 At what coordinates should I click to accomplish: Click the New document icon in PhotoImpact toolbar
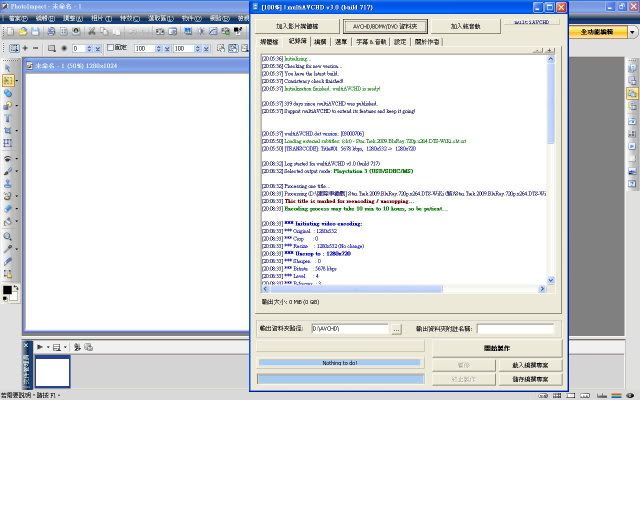(x=10, y=31)
